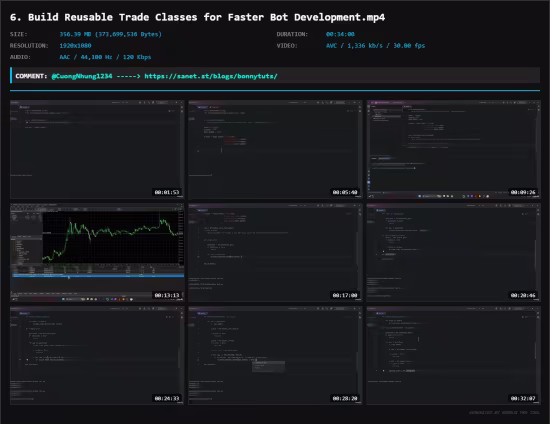The height and width of the screenshot is (424, 550).
Task: Click the audio value AAC / 44,100 Hz
Action: click(105, 57)
